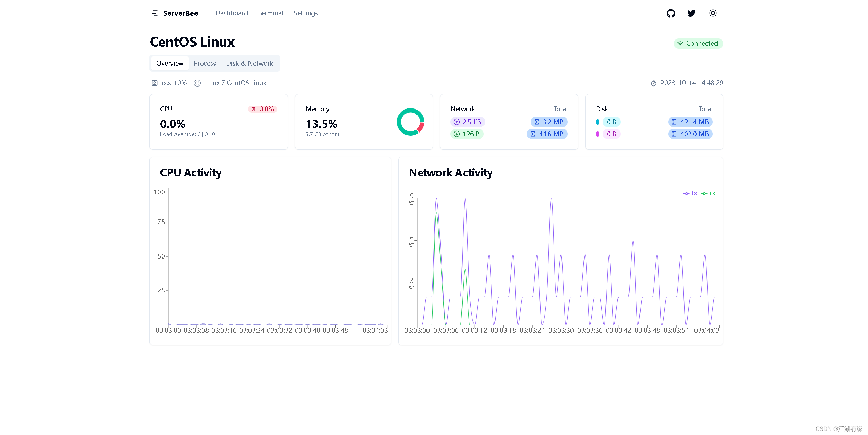Click the ecs-10f6 hostname text
The height and width of the screenshot is (435, 868).
174,83
